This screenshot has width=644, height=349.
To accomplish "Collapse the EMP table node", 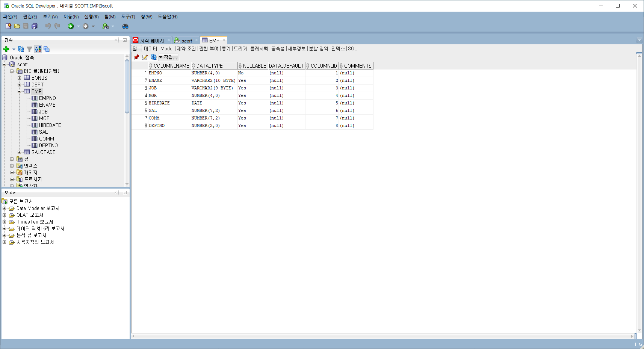I will click(x=20, y=91).
